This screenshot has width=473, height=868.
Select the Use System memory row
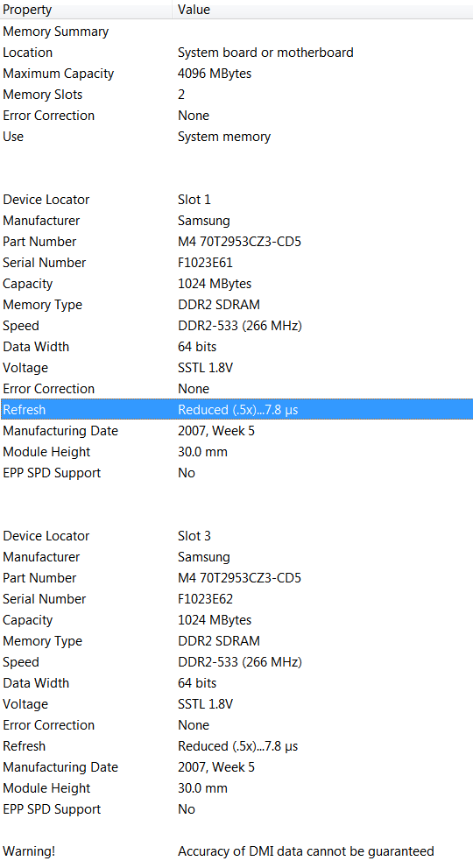(236, 137)
